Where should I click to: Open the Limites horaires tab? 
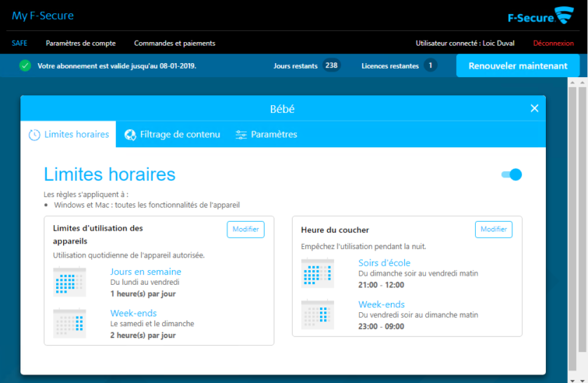click(x=69, y=134)
